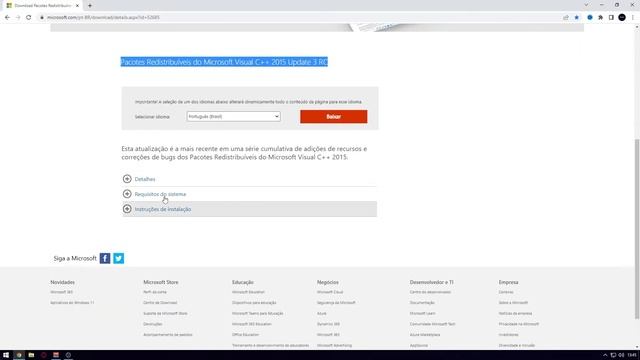Go back to the previous page
This screenshot has width=640, height=360.
(7, 18)
